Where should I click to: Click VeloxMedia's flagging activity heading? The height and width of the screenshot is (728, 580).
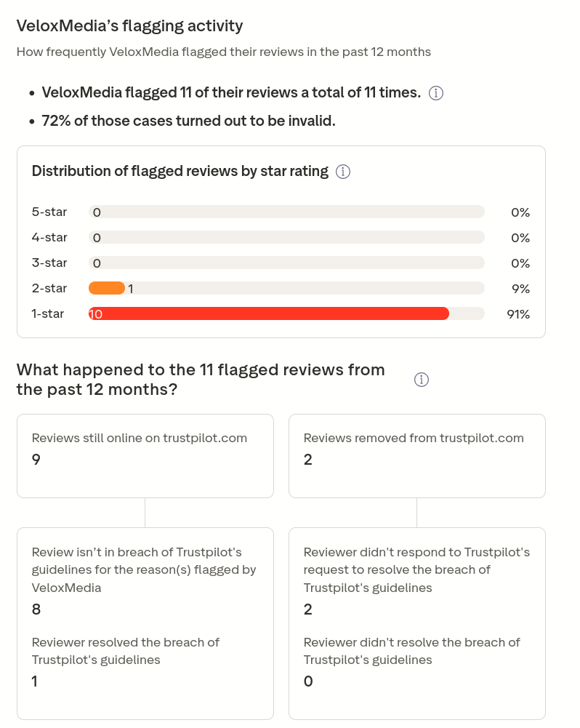point(129,26)
